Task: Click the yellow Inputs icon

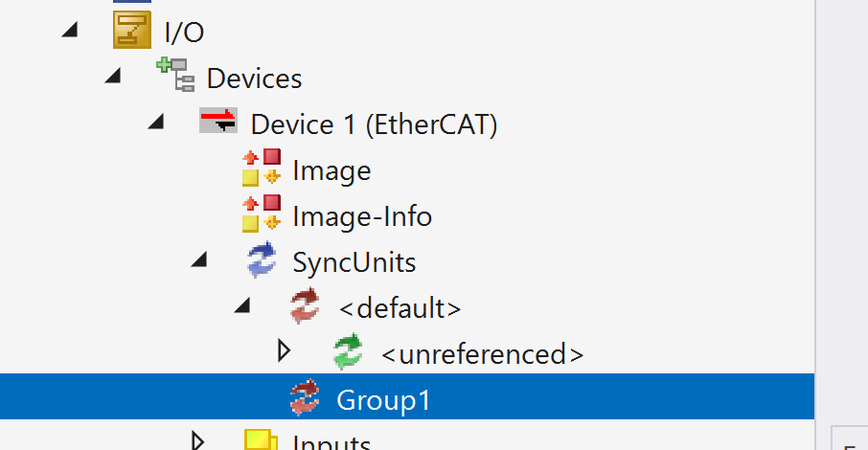Action: pos(261,440)
